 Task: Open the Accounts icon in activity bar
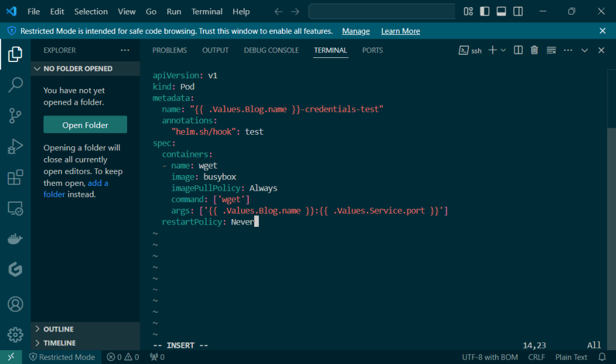click(x=15, y=304)
